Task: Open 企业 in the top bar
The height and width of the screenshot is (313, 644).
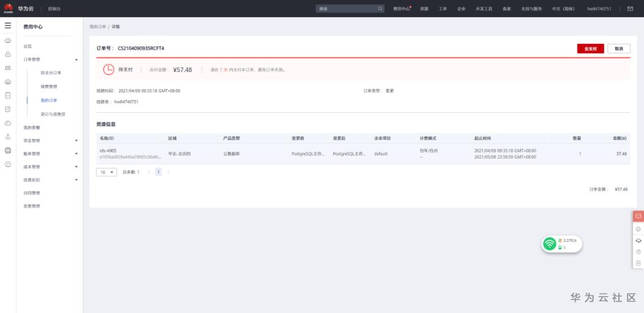Action: pyautogui.click(x=461, y=9)
